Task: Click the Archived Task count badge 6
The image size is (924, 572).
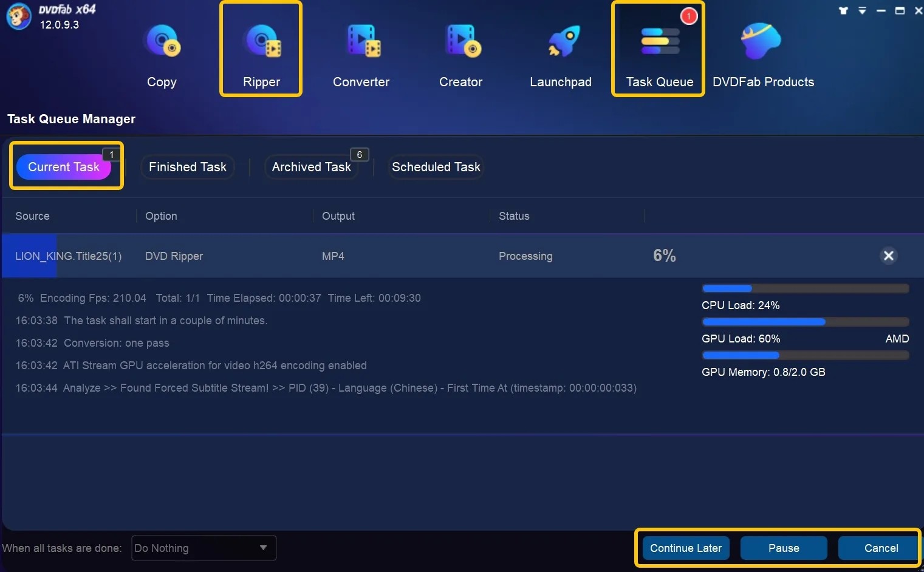Action: pyautogui.click(x=360, y=155)
